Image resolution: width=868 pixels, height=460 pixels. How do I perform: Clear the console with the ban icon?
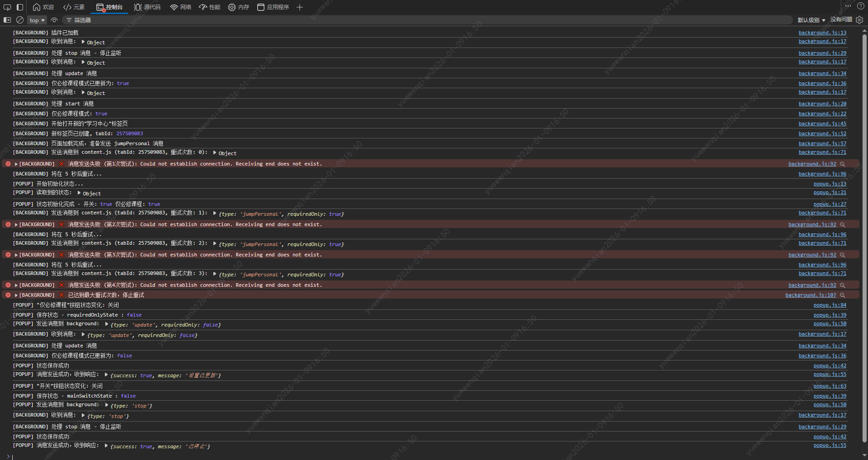20,20
